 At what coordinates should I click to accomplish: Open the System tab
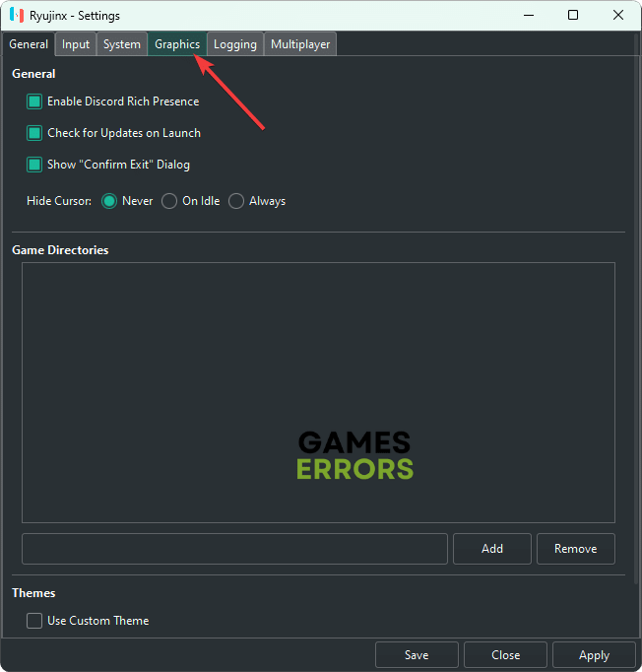pos(122,44)
